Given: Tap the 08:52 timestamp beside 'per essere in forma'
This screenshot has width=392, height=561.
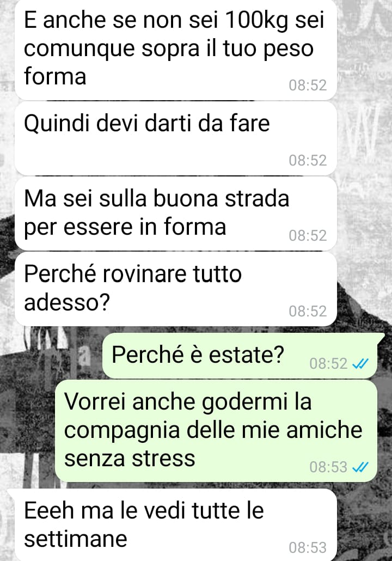Looking at the screenshot, I should point(308,236).
